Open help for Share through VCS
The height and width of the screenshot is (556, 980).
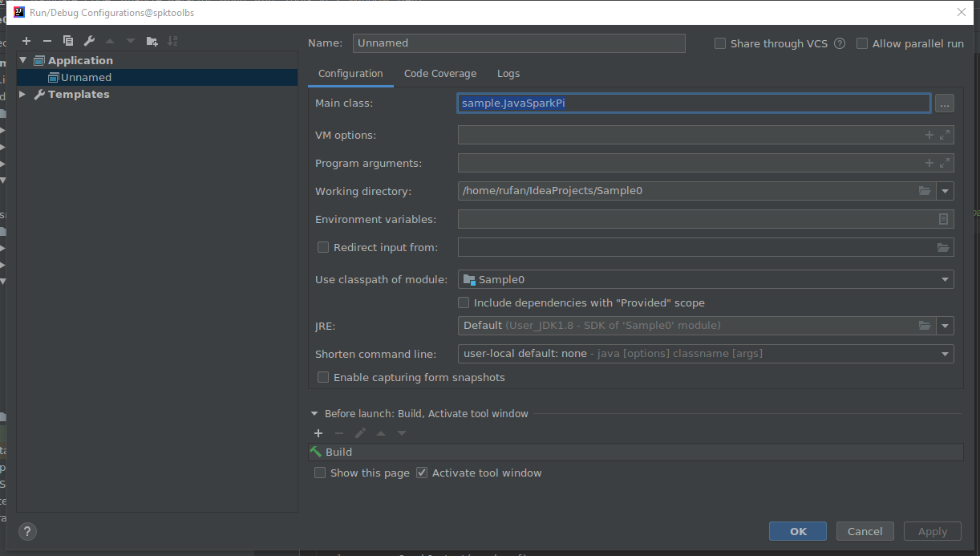[x=840, y=43]
